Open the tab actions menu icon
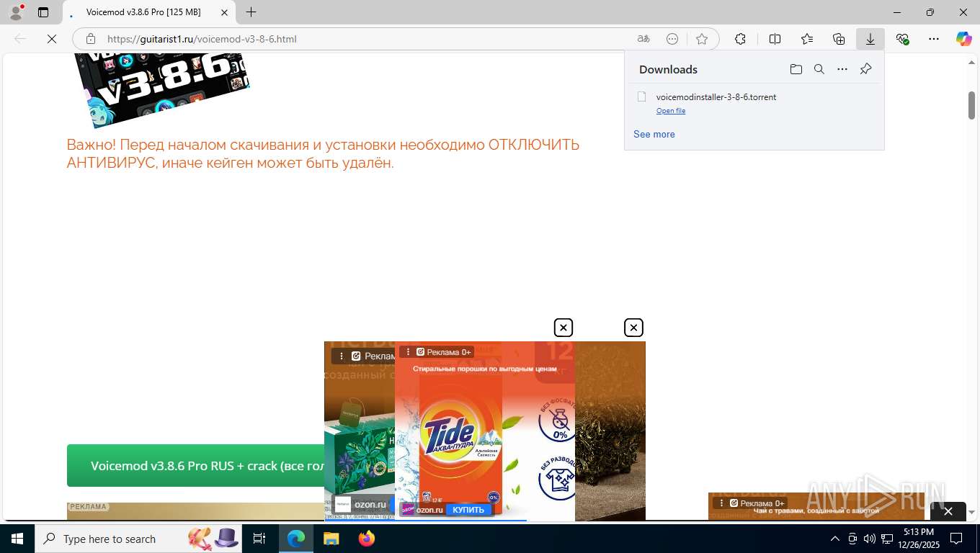The image size is (980, 553). tap(43, 12)
